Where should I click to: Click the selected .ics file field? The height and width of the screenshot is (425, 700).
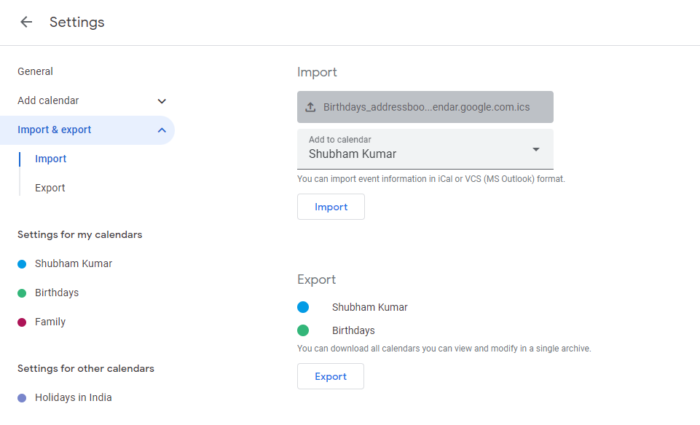425,107
